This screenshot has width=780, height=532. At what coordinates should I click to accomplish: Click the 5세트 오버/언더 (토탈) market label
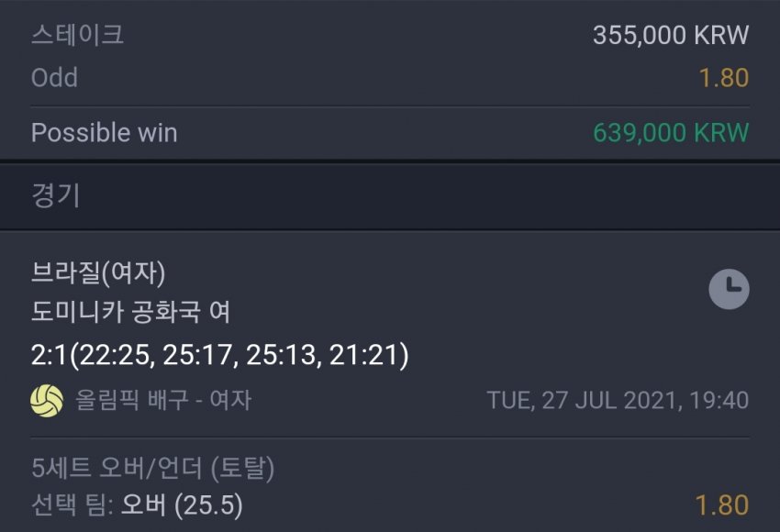153,469
